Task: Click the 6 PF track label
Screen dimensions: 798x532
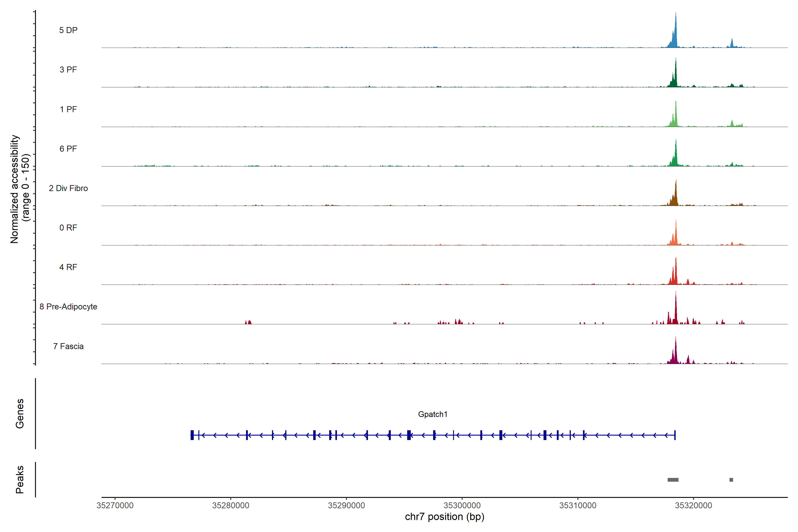Action: pos(68,149)
